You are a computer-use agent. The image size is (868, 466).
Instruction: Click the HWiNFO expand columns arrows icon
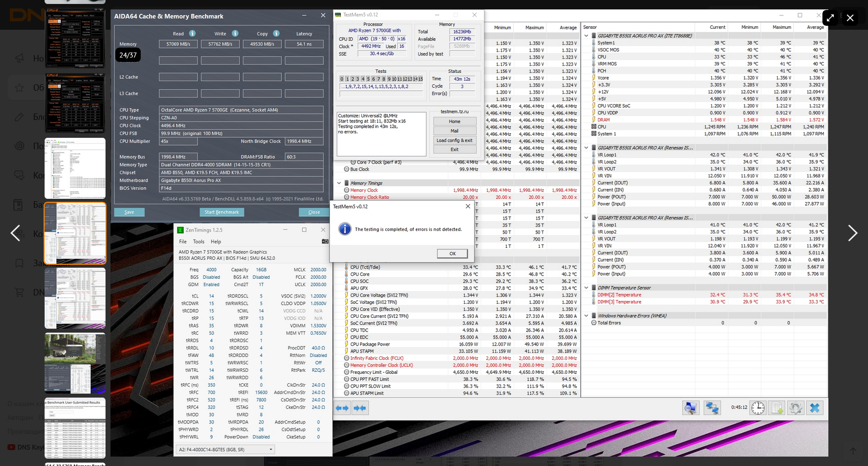(x=342, y=408)
